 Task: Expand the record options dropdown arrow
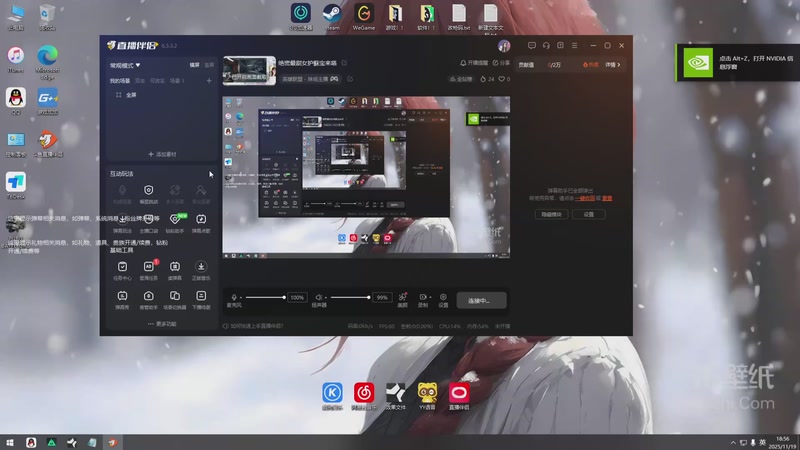(x=430, y=297)
